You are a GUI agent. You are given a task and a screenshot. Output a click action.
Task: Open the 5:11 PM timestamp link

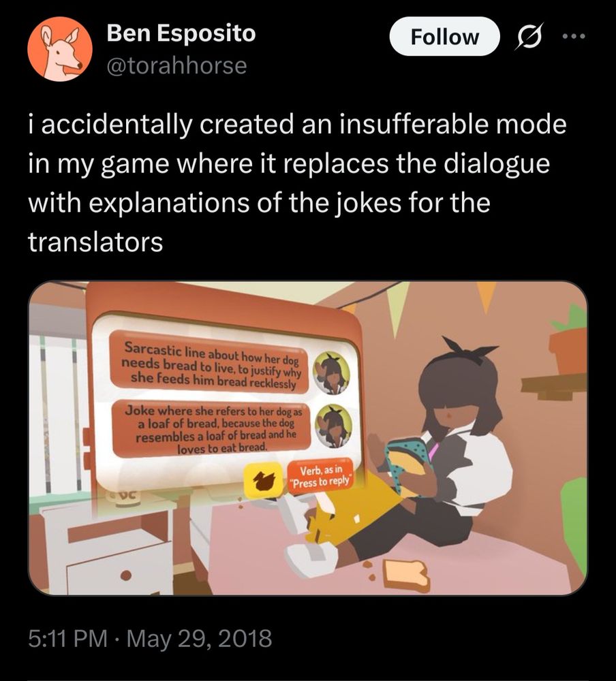pos(68,638)
